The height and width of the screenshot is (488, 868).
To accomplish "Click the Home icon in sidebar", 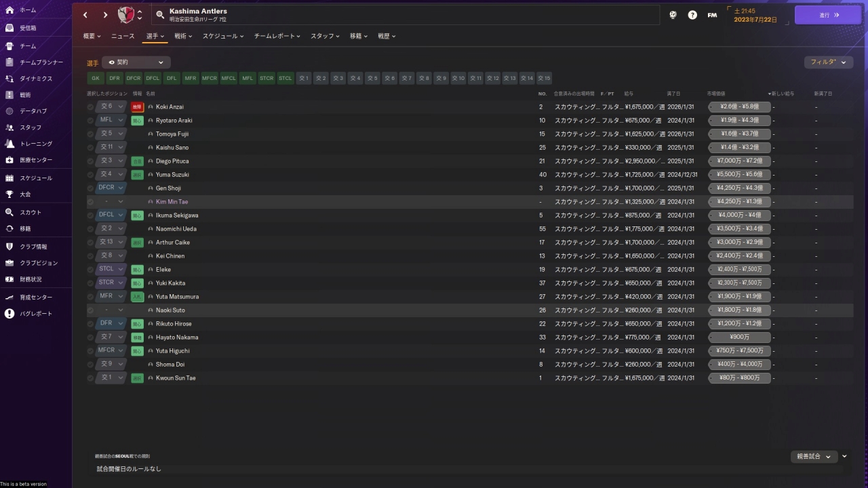I will coord(9,10).
